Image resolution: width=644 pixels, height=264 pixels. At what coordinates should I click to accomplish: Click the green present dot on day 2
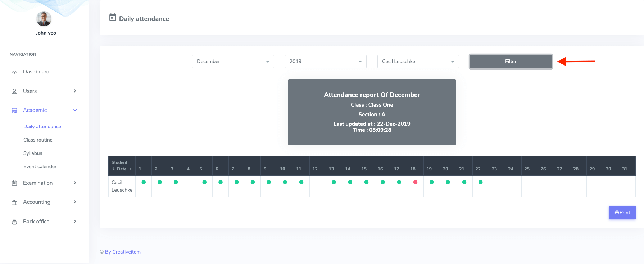pos(160,182)
